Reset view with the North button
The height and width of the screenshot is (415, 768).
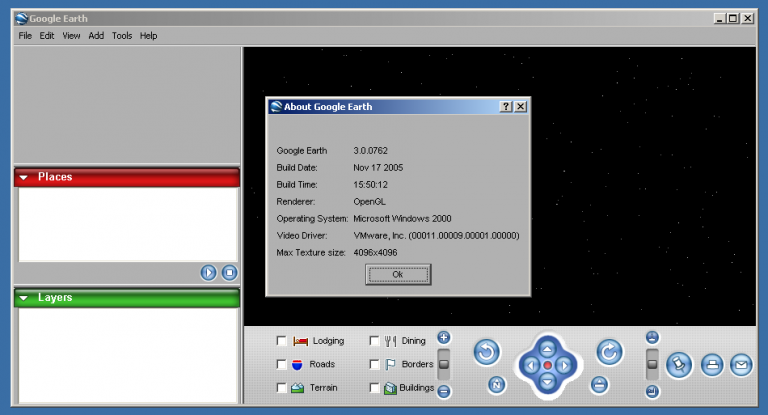pyautogui.click(x=497, y=385)
